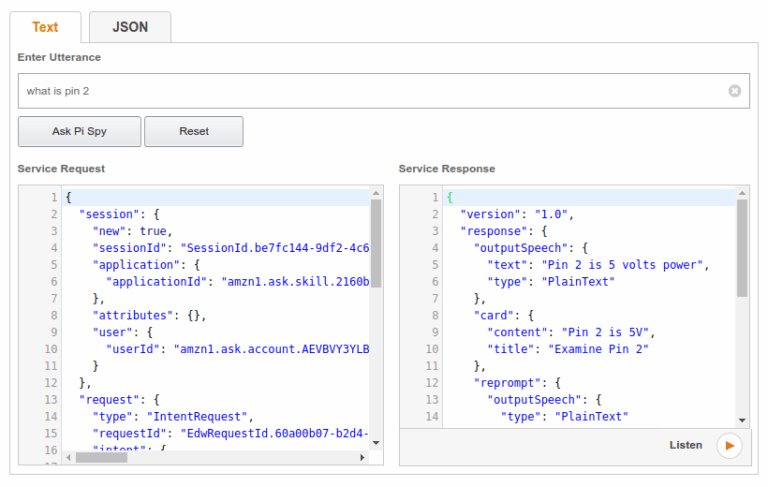Screen dimensions: 768x487
Task: Click the card "title" line in response
Action: [565, 348]
